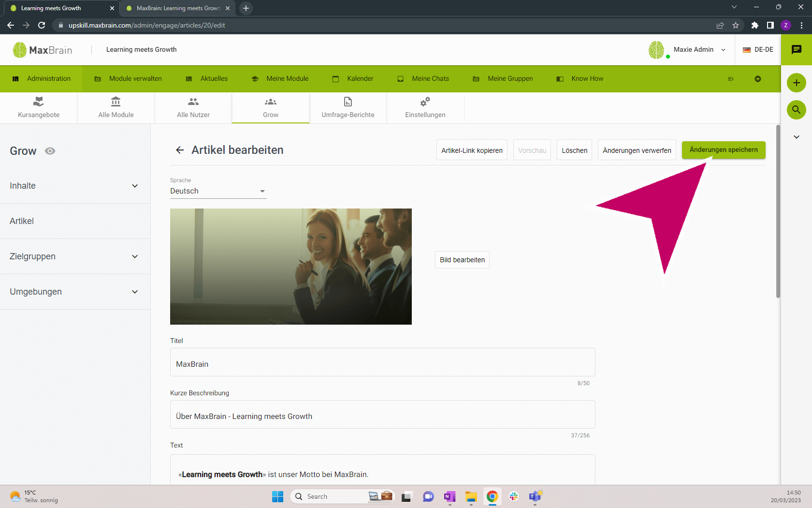Viewport: 812px width, 508px height.
Task: Expand the Inhalte section
Action: (x=75, y=186)
